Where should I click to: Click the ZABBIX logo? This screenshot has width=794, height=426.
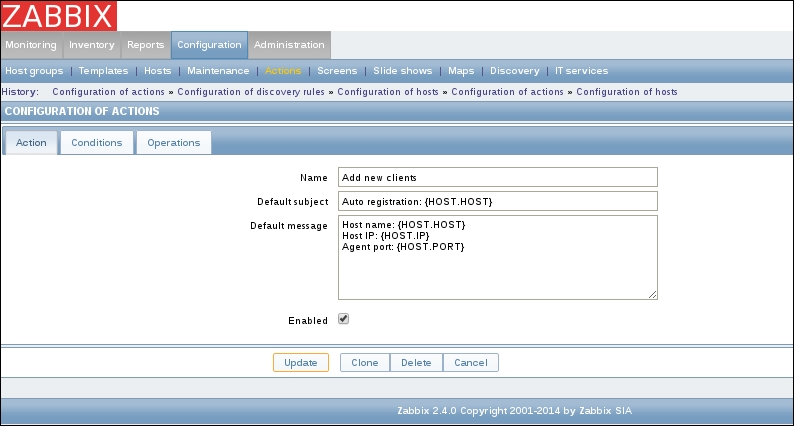coord(58,16)
